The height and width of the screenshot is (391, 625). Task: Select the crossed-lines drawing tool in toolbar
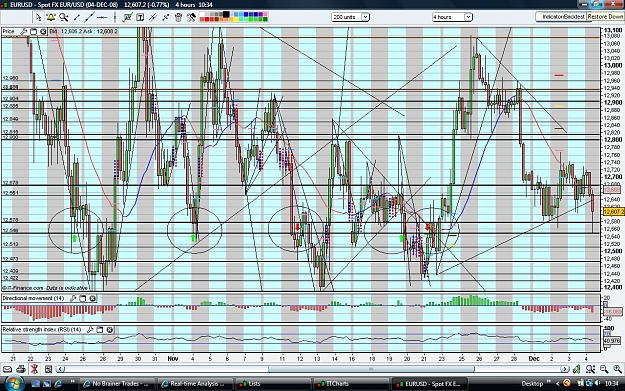point(153,17)
